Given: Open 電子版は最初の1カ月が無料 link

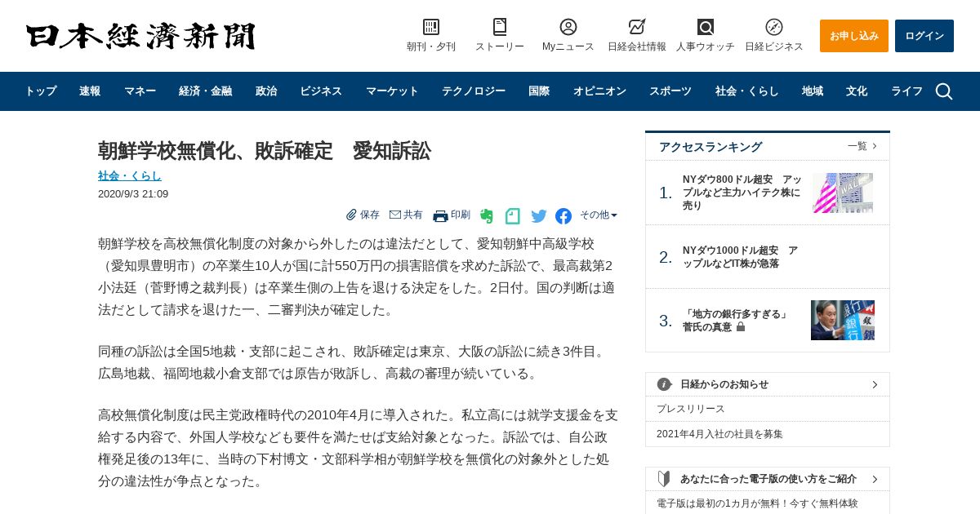Looking at the screenshot, I should pos(757,503).
